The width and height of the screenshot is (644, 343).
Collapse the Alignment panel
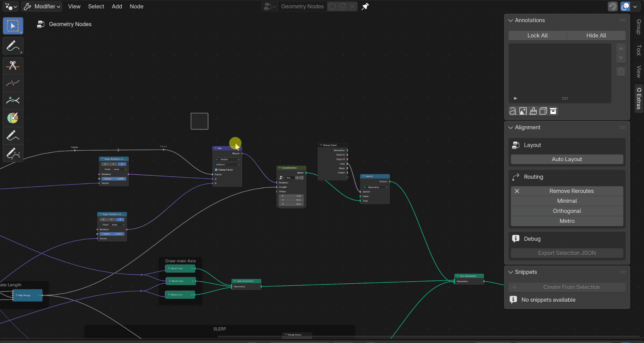(x=511, y=127)
